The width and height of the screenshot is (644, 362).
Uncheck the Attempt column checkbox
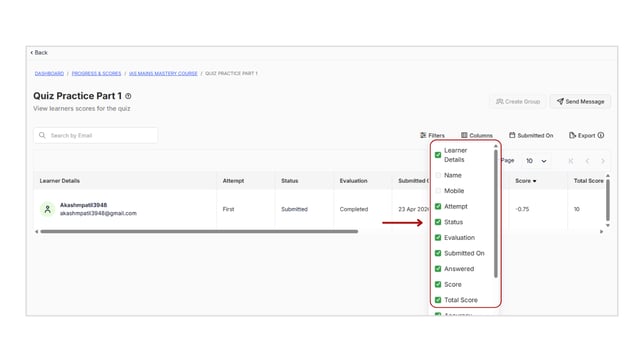[x=438, y=206]
